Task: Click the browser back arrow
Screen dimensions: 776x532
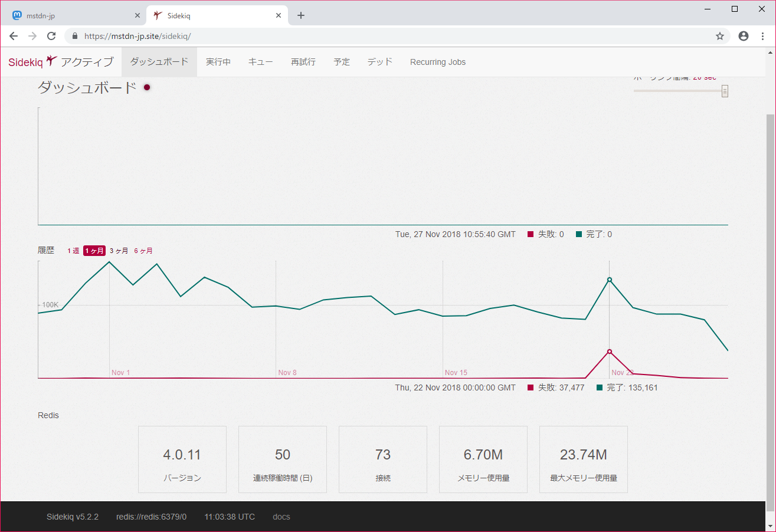Action: pos(14,36)
